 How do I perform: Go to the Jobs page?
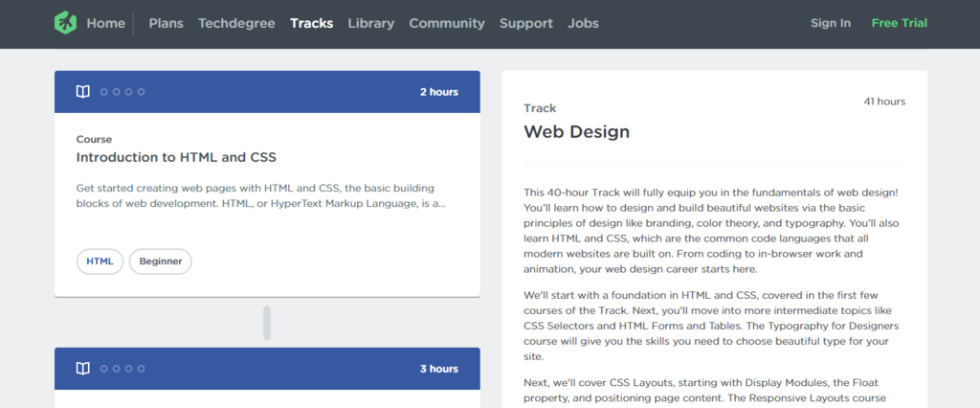click(x=584, y=23)
